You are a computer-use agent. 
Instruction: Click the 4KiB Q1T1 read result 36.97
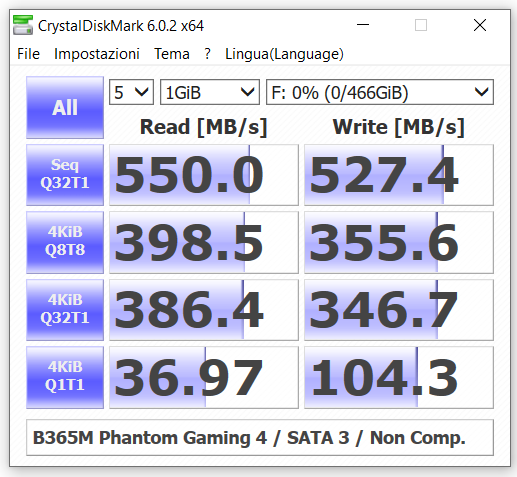[204, 377]
